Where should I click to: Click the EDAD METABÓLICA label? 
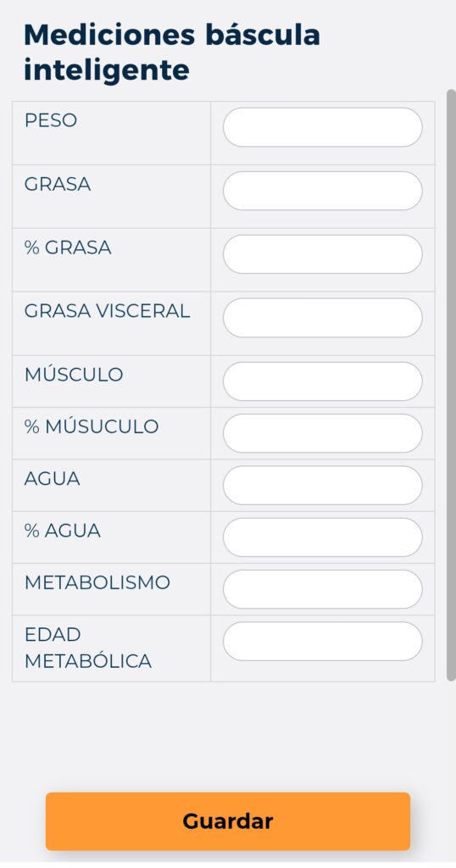click(88, 648)
